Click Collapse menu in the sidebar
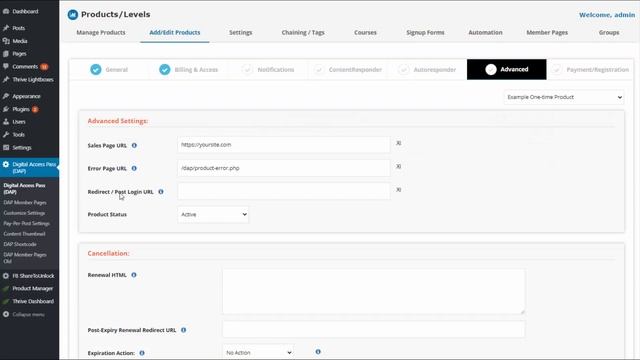This screenshot has height=360, width=640. coord(28,314)
